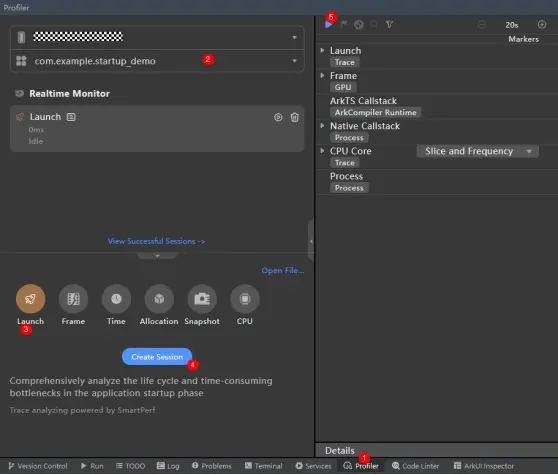Click the device phone icon
Screen dimensions: 558x475
pyautogui.click(x=21, y=37)
